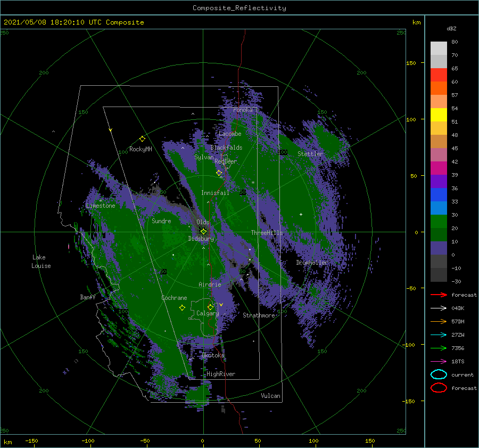
Task: Click yellow diamond marker above Calgary label
Action: [210, 307]
